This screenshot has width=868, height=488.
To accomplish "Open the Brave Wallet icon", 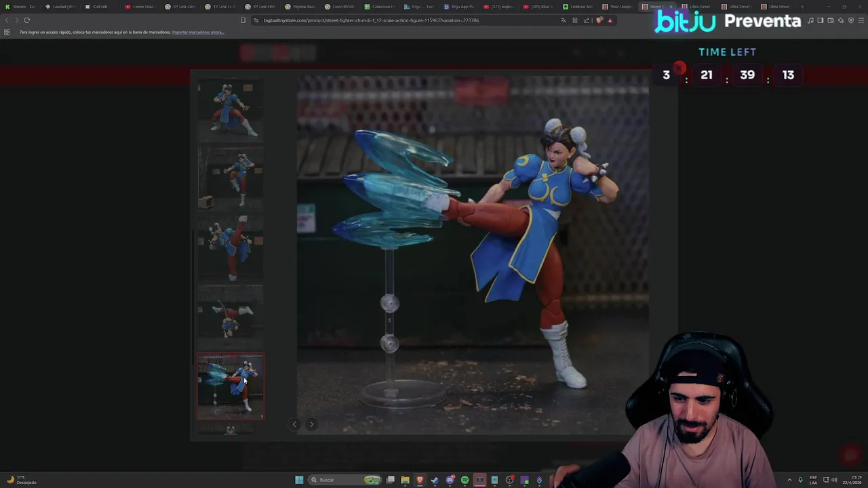I will click(831, 20).
